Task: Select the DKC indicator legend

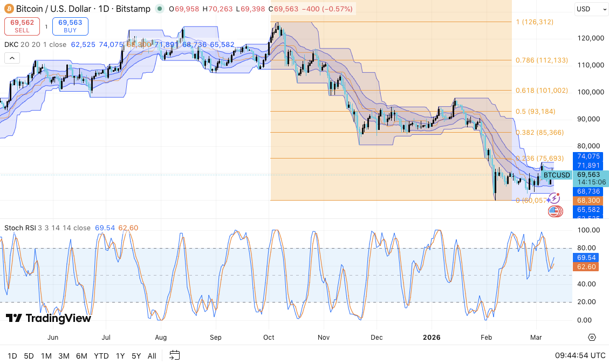Action: tap(11, 45)
